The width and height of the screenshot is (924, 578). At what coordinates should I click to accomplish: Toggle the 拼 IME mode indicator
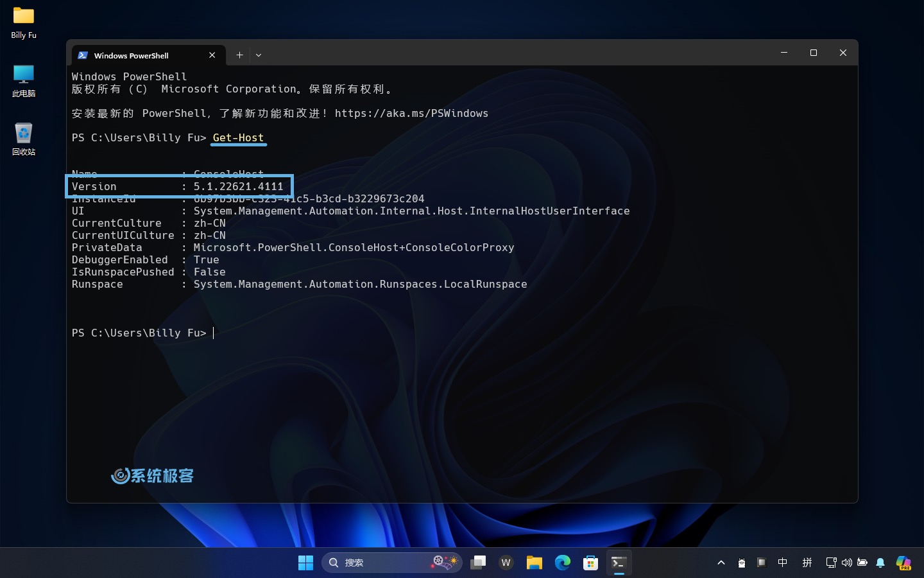click(807, 563)
